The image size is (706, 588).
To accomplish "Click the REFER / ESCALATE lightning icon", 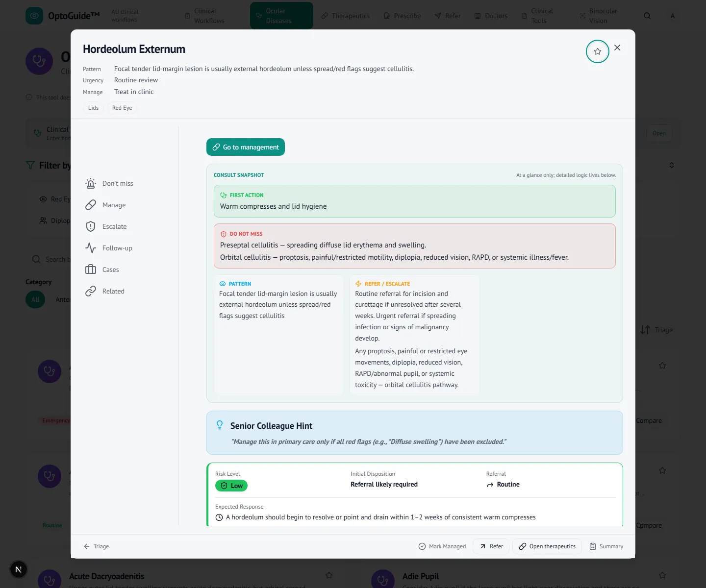I will click(x=358, y=284).
